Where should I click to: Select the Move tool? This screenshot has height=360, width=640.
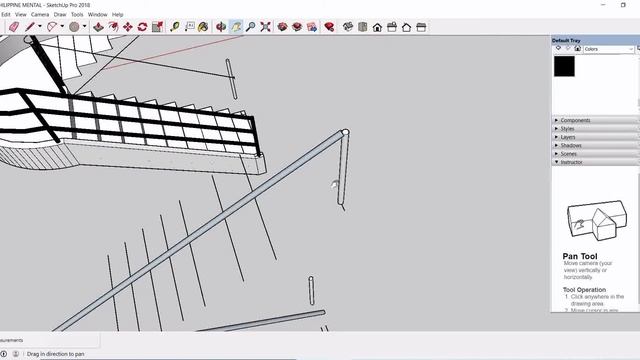128,27
